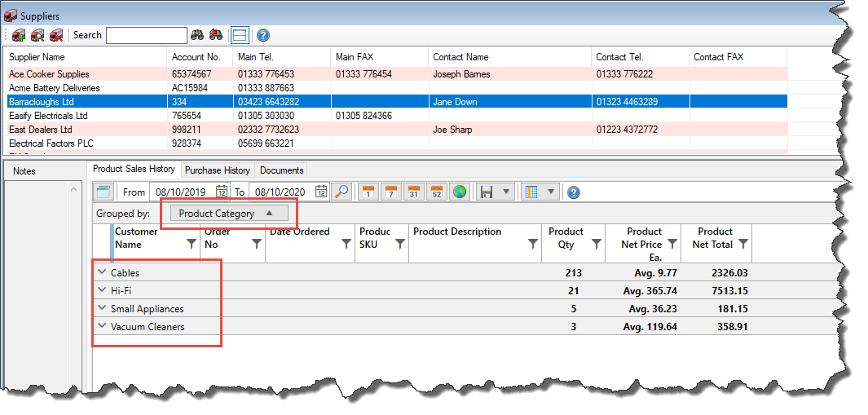
Task: Click the 31-day calendar range icon
Action: coord(413,192)
